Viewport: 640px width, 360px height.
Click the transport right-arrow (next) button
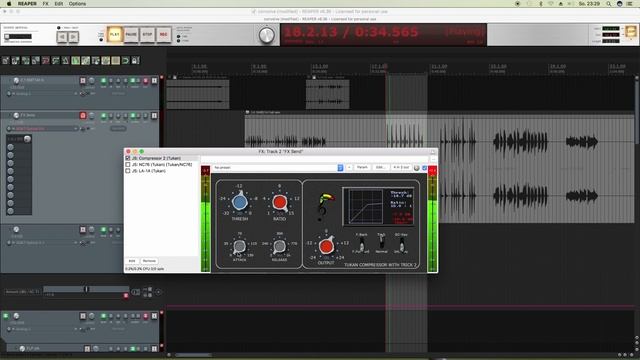click(73, 37)
